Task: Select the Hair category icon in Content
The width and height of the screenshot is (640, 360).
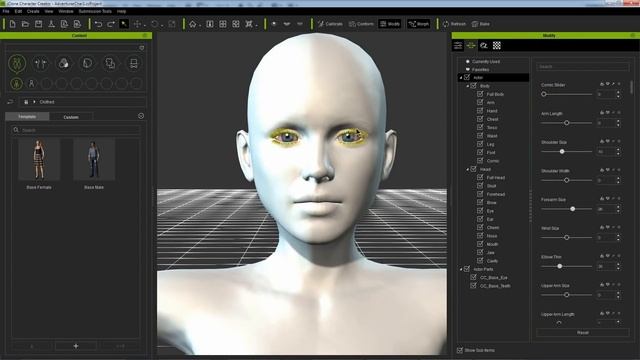Action: click(x=40, y=63)
